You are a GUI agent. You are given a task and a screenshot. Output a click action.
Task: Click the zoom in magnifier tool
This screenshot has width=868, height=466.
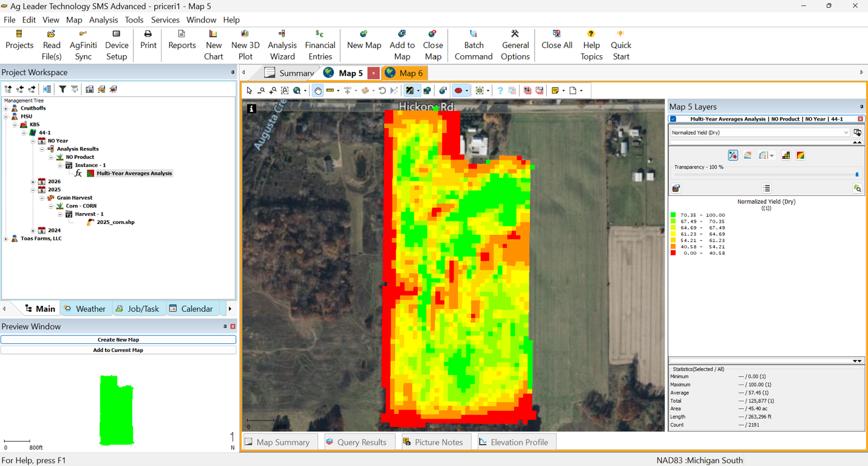(273, 90)
